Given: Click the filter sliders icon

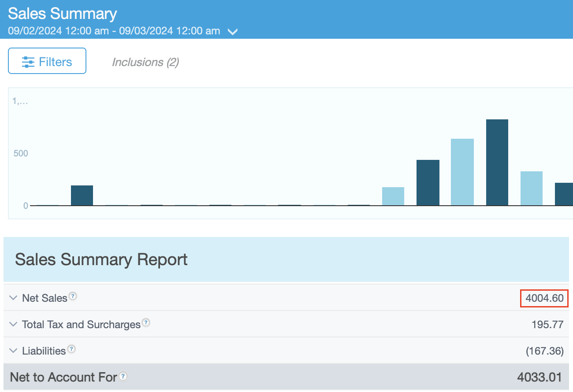Looking at the screenshot, I should click(28, 62).
